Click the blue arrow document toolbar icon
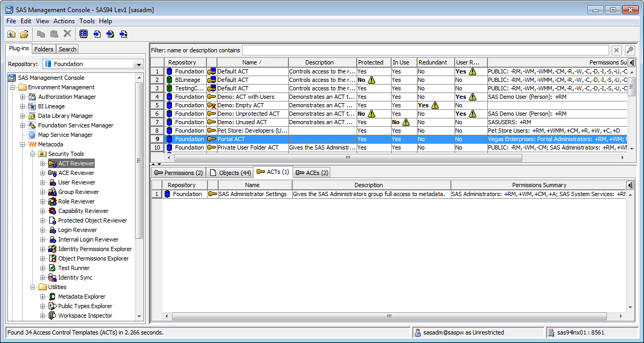 tap(97, 34)
